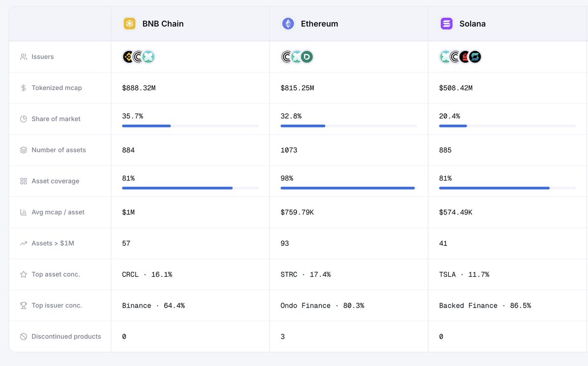This screenshot has height=366, width=588.
Task: Click the Number of assets row label
Action: (58, 150)
